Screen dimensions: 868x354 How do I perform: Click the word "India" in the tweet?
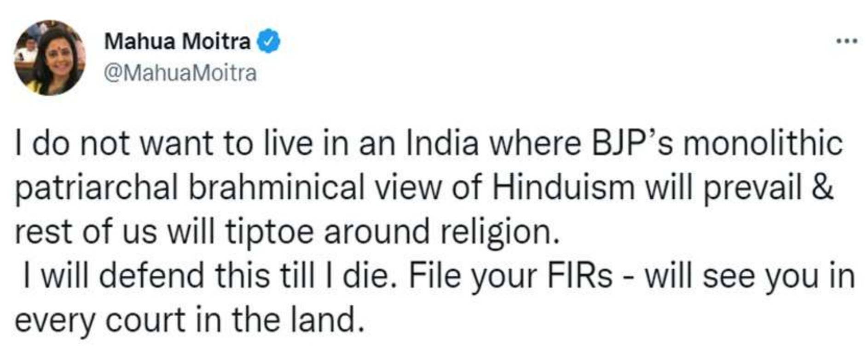coord(442,143)
